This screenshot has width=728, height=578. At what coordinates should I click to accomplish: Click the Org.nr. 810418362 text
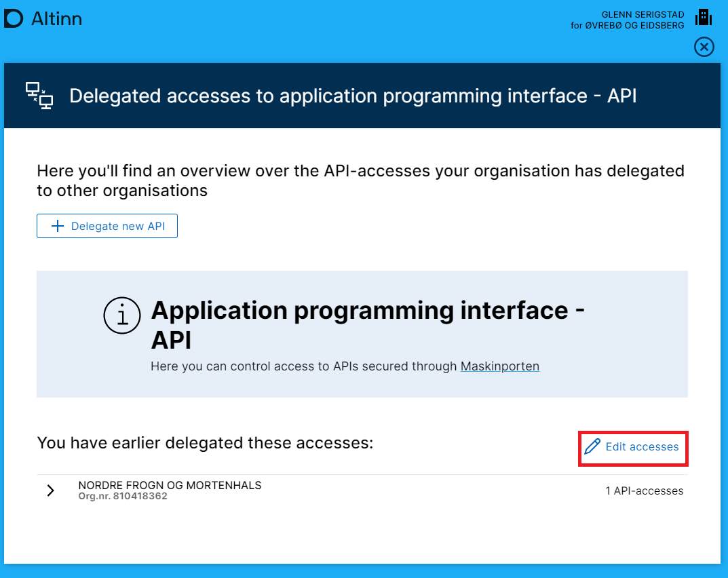pyautogui.click(x=123, y=497)
